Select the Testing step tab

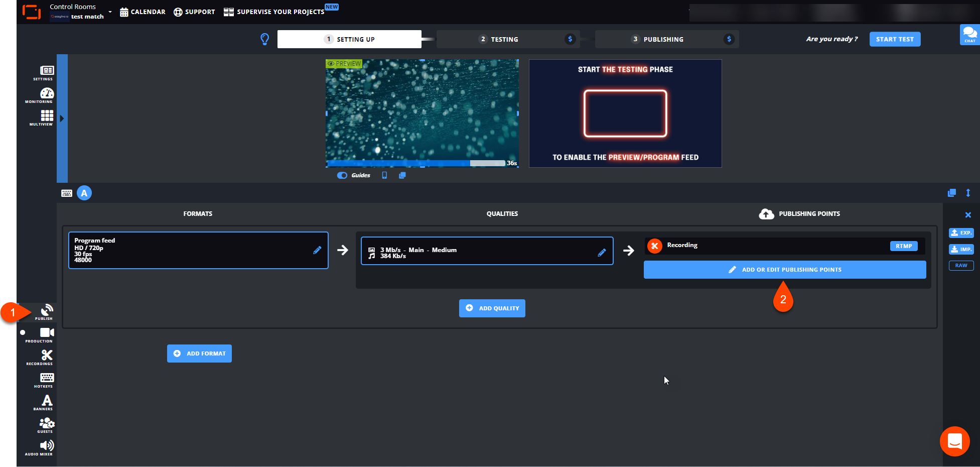click(508, 39)
